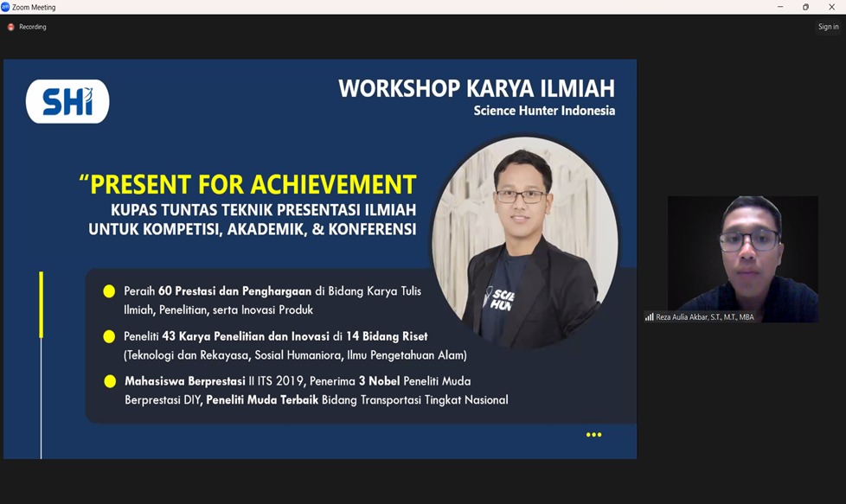846x504 pixels.
Task: Click the Science Hunter Indonesia subtitle
Action: (544, 111)
